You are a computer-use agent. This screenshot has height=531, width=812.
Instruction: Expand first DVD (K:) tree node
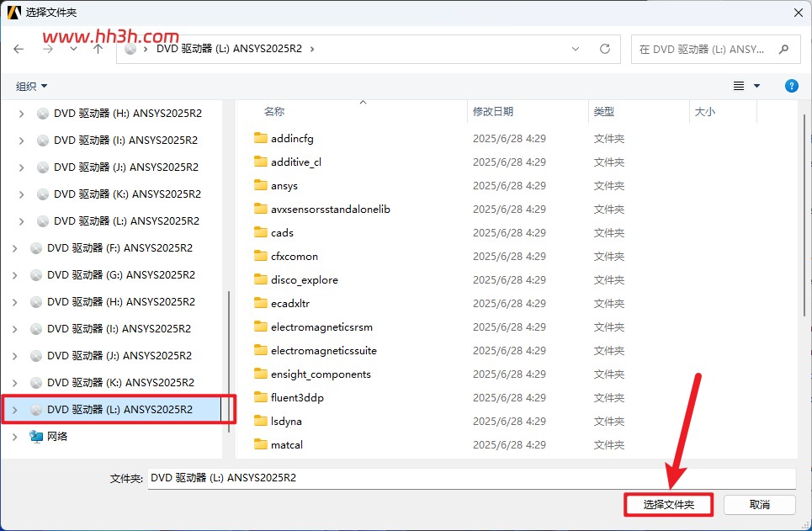pos(21,194)
